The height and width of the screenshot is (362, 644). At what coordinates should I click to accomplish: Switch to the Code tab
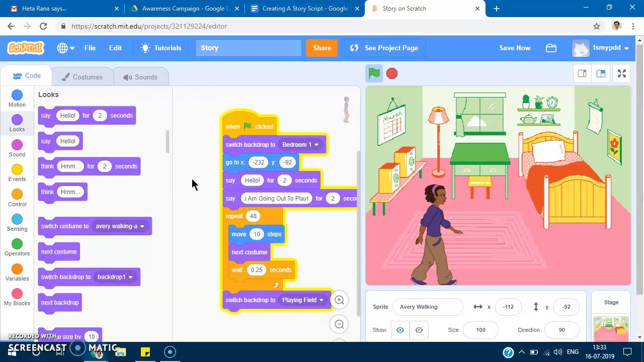pyautogui.click(x=26, y=76)
